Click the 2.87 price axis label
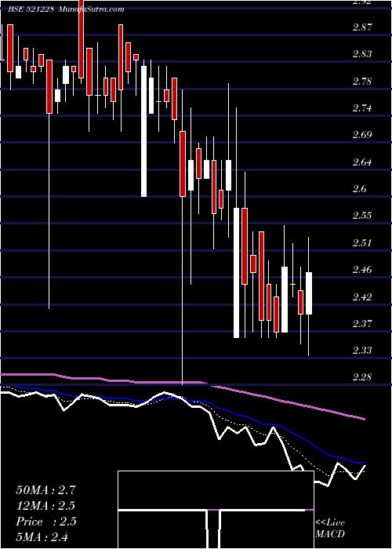Image resolution: width=392 pixels, height=549 pixels. coord(362,27)
